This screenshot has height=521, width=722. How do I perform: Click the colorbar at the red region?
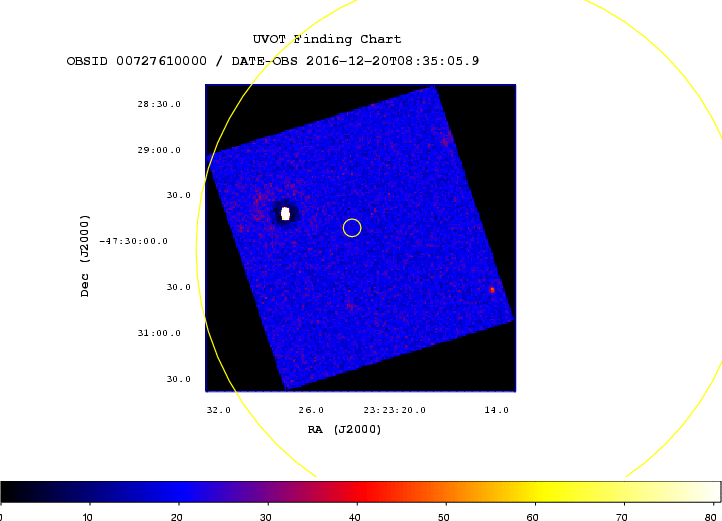(x=361, y=492)
